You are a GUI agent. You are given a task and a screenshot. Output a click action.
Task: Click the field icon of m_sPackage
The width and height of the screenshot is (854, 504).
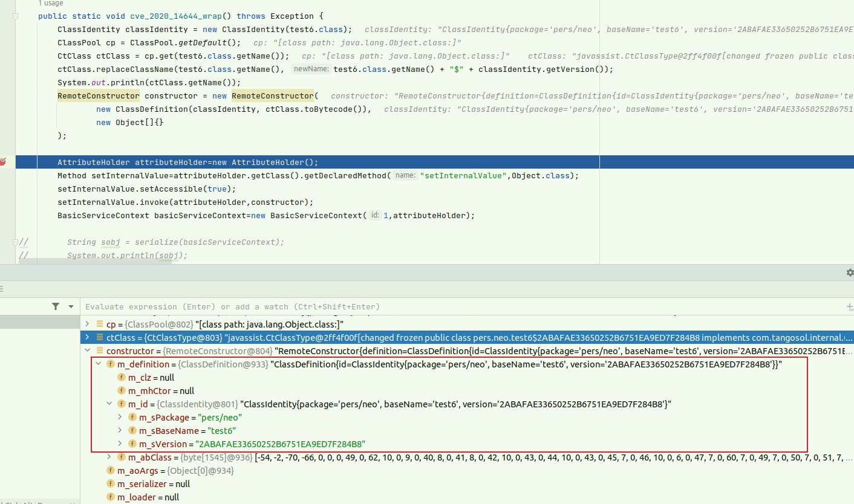coord(132,417)
